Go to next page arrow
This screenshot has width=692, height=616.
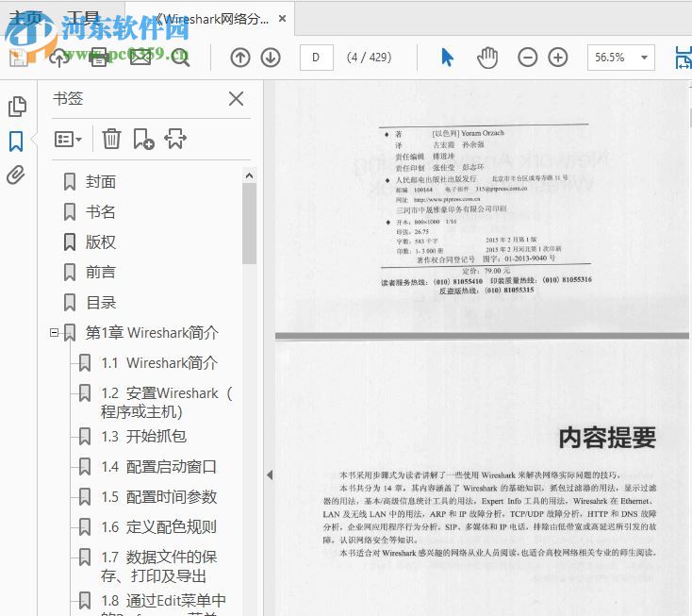[x=271, y=58]
